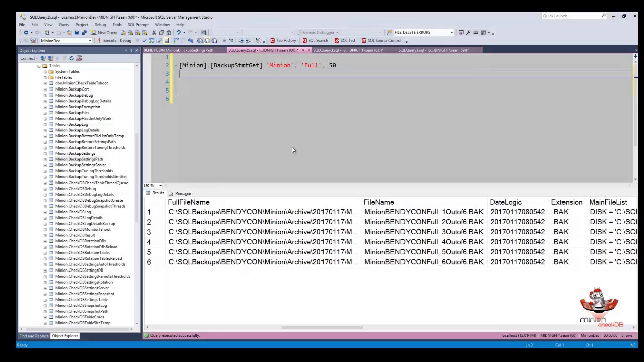Select Minion.CheckDBSnapshotLog table
Screen dimensions: 644x362
click(81, 305)
